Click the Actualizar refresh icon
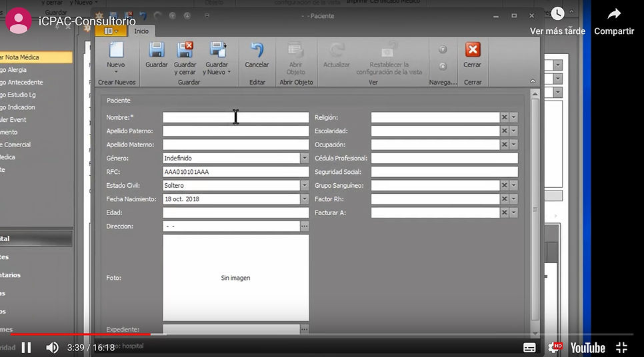This screenshot has height=357, width=644. [337, 50]
